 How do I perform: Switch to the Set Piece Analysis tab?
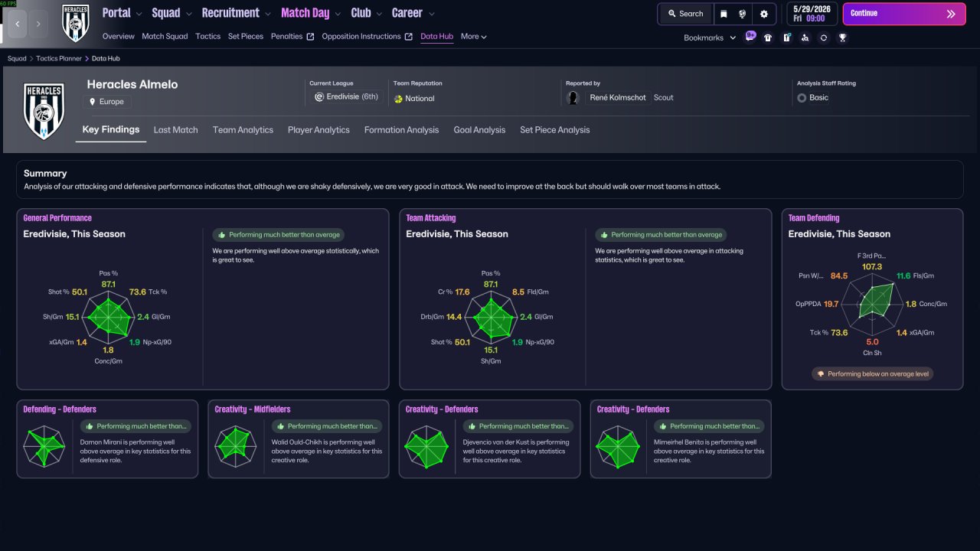[554, 130]
